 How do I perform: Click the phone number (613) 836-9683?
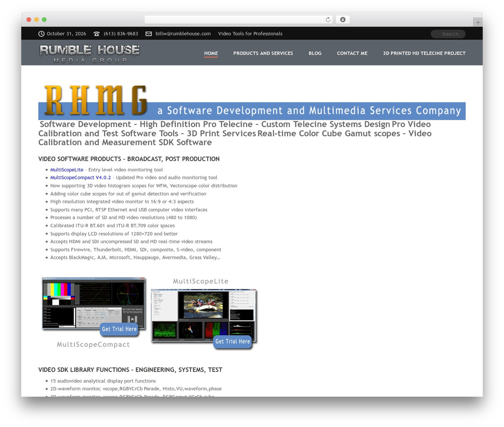click(121, 34)
